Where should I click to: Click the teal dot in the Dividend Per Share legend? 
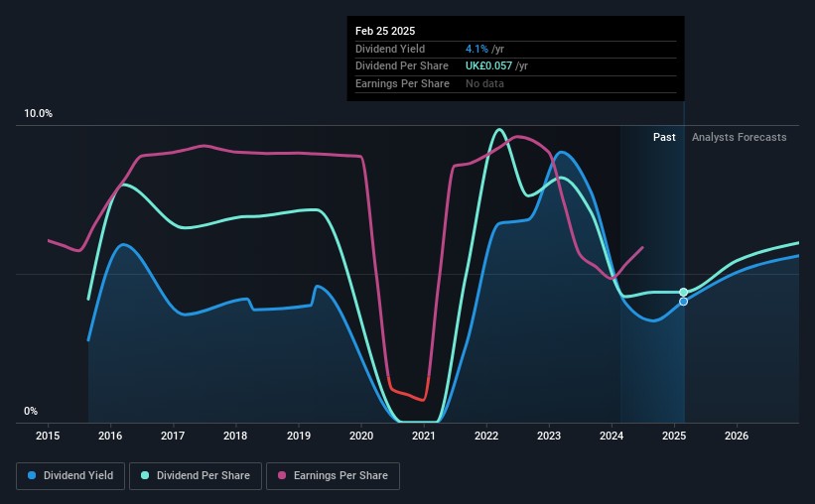point(144,476)
